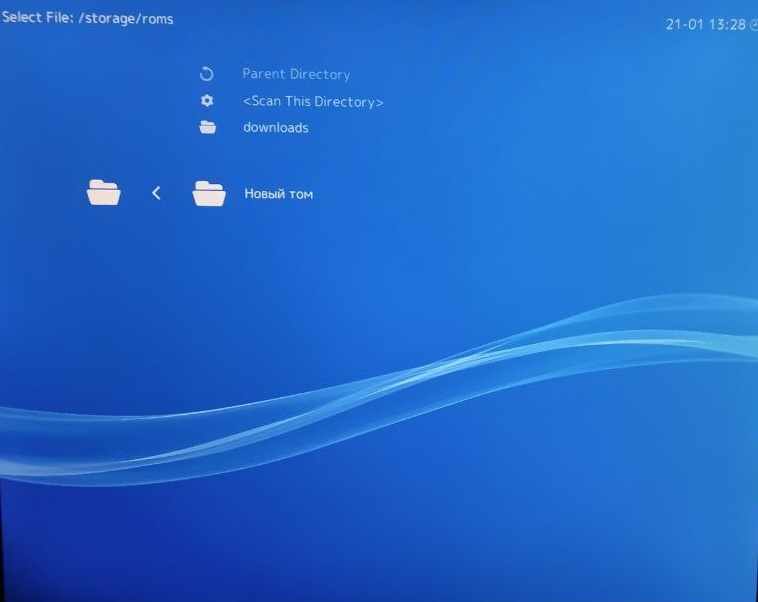Click the left chevron arrow
Viewport: 758px width, 602px height.
click(x=156, y=193)
